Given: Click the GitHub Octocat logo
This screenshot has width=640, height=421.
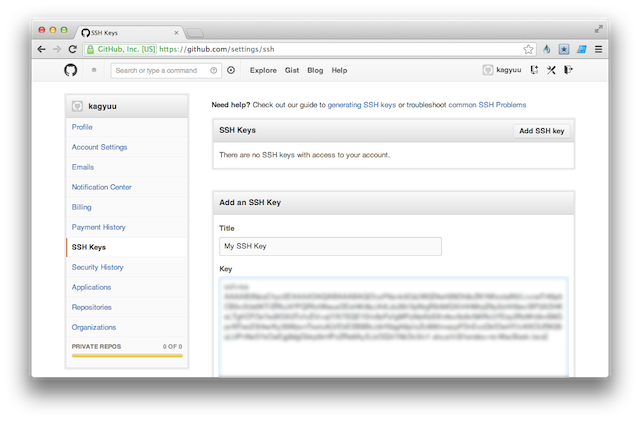Looking at the screenshot, I should click(x=70, y=70).
